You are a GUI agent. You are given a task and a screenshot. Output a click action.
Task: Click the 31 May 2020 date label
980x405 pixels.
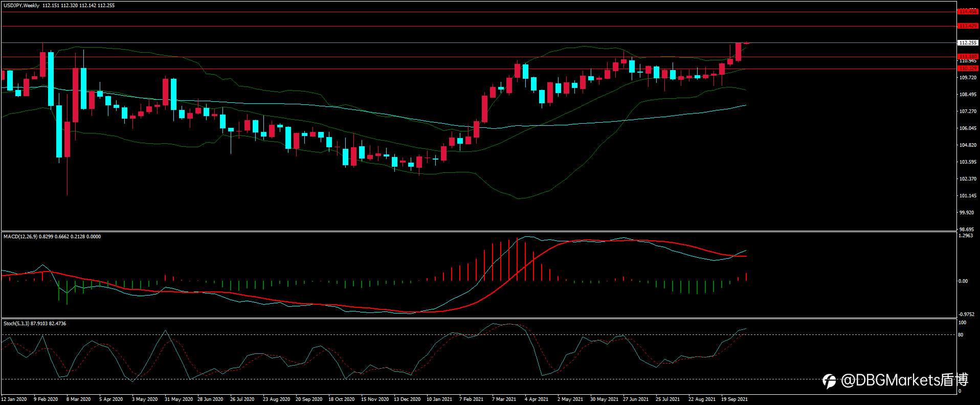[179, 399]
